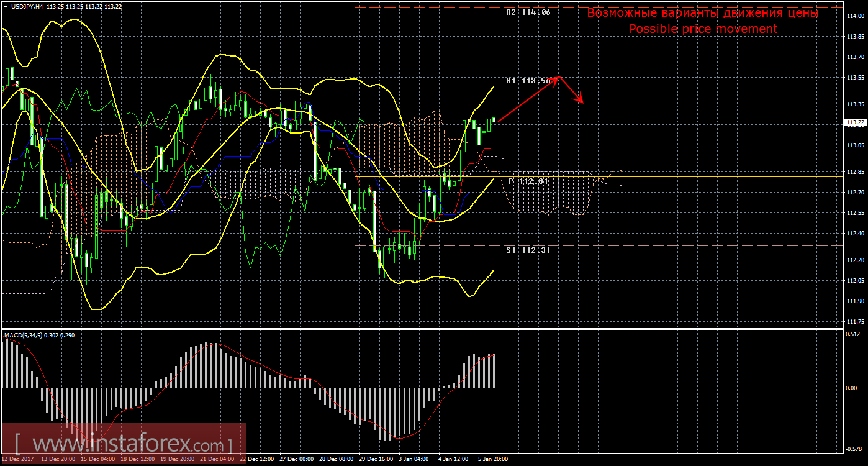Image resolution: width=868 pixels, height=466 pixels.
Task: Click the 'Possible price movement' caption
Action: 703,29
